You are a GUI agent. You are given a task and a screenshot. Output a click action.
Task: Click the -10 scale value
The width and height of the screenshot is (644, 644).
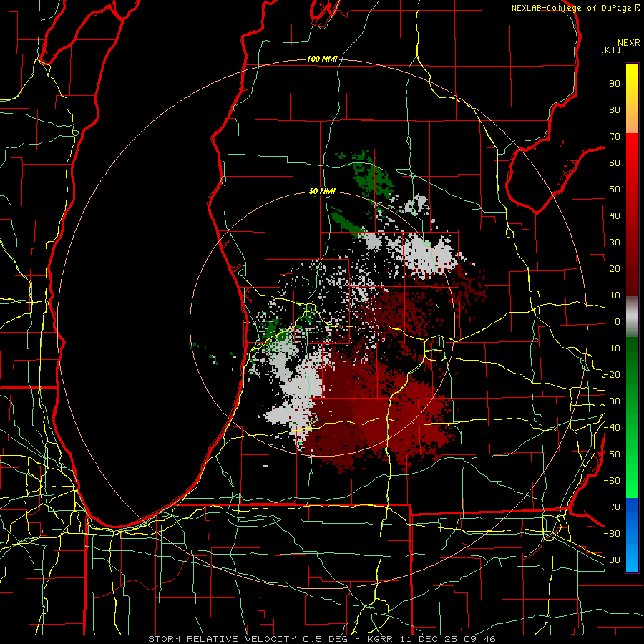click(612, 348)
